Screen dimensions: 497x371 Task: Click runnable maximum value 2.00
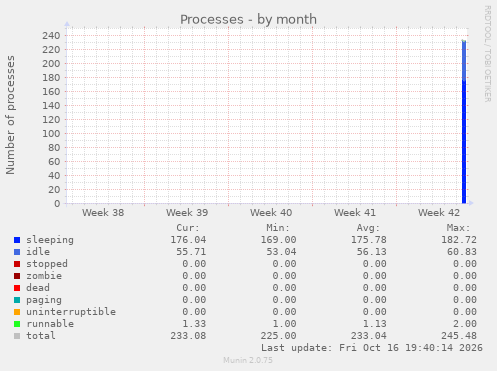[x=465, y=324]
